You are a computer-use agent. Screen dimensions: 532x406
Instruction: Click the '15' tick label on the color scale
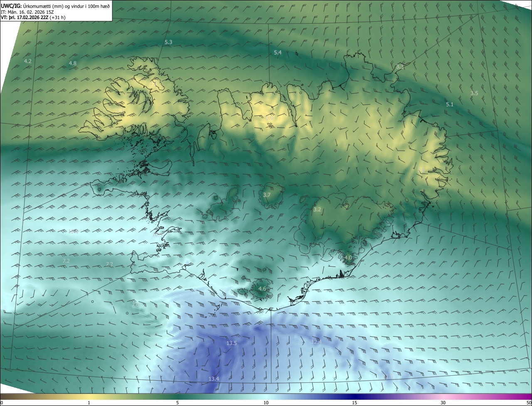[355, 403]
